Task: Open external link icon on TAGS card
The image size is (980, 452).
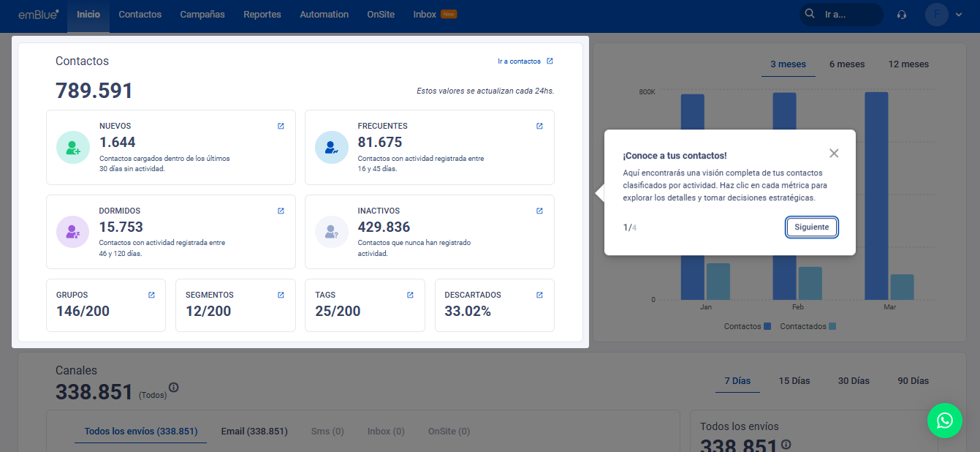Action: click(410, 295)
